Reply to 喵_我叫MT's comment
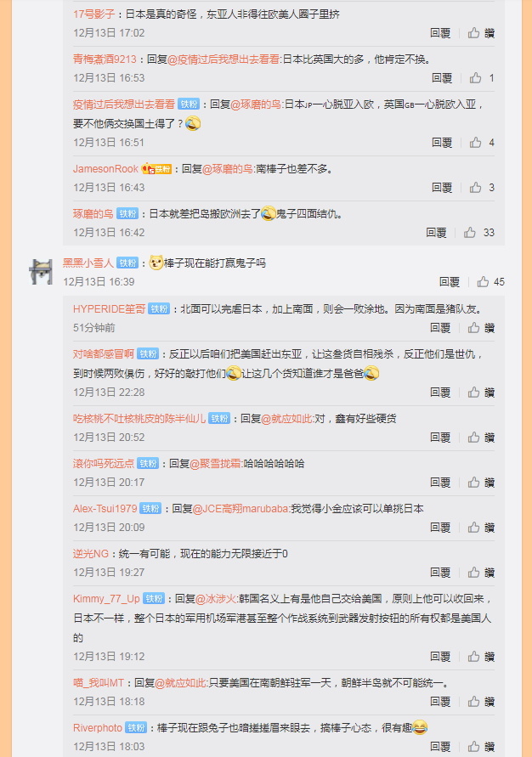The image size is (532, 757). [x=440, y=702]
